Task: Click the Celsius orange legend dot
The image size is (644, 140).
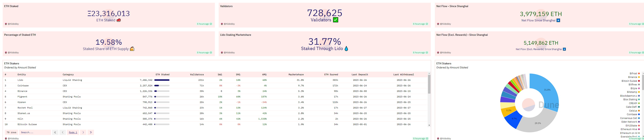Action: [x=639, y=111]
